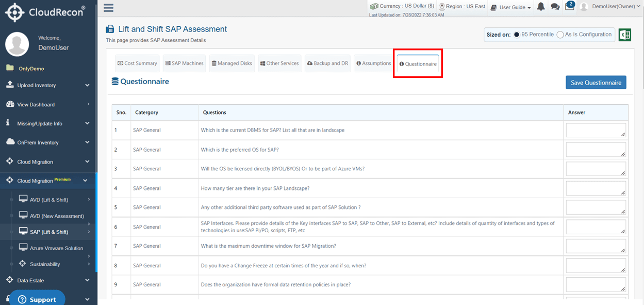Screen dimensions: 644x305
Task: Open SAP (Lift & Shift) in sidebar
Action: pos(49,232)
